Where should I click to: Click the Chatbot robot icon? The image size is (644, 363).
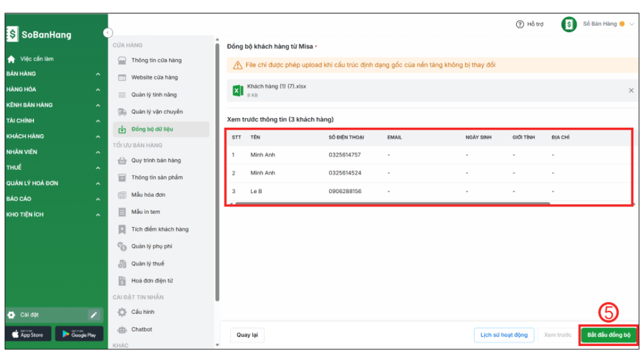coord(122,330)
